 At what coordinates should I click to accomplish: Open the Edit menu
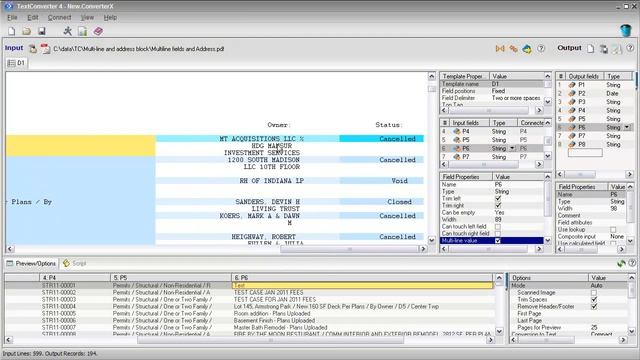[33, 18]
